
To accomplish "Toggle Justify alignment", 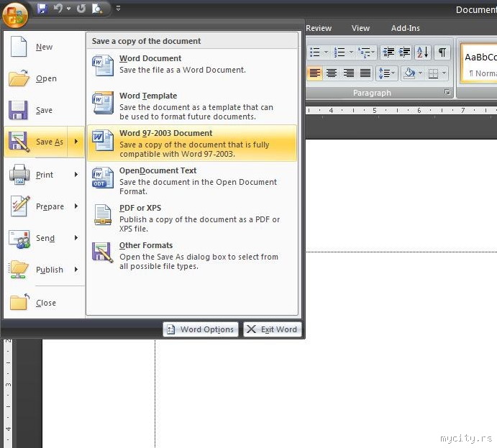I will pyautogui.click(x=365, y=73).
